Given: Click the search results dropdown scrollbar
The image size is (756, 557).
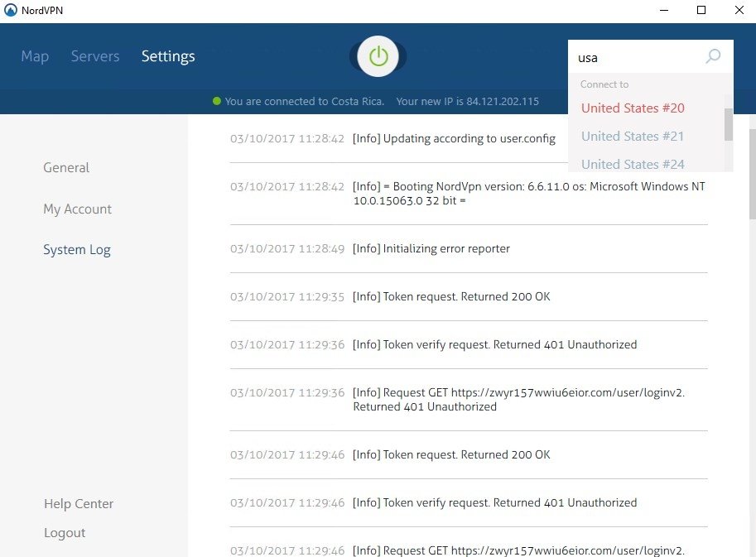Looking at the screenshot, I should pos(728,124).
